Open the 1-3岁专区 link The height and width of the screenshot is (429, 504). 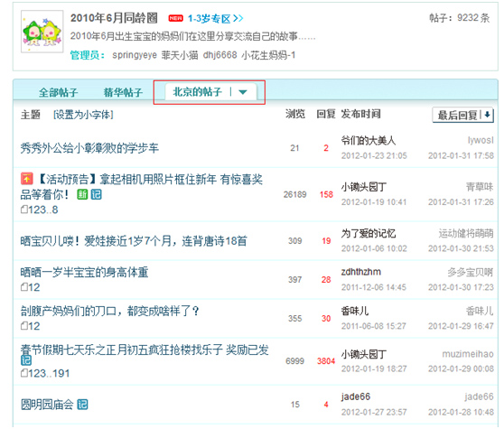(215, 19)
